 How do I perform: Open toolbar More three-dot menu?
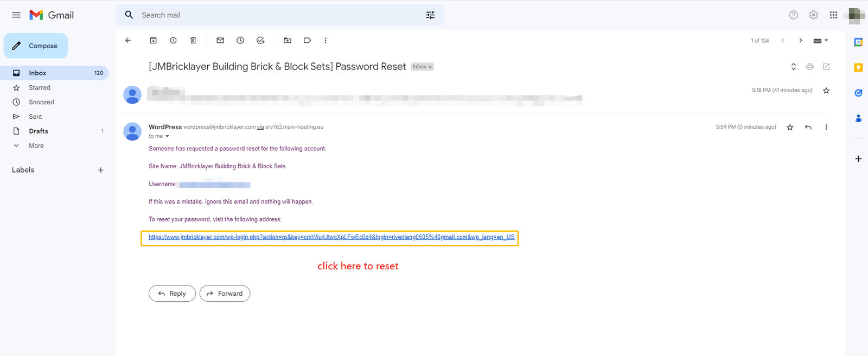pos(325,40)
